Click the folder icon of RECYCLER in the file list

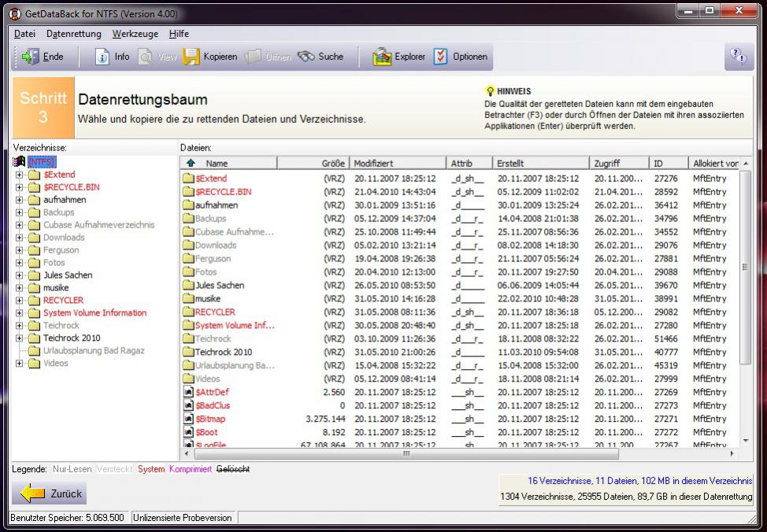tap(188, 312)
